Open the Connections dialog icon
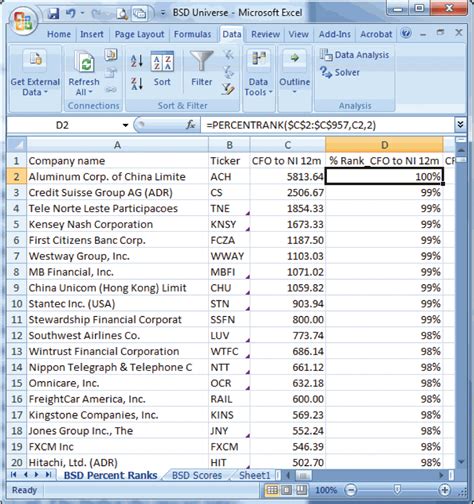Screen dimensions: 474x504 click(111, 55)
